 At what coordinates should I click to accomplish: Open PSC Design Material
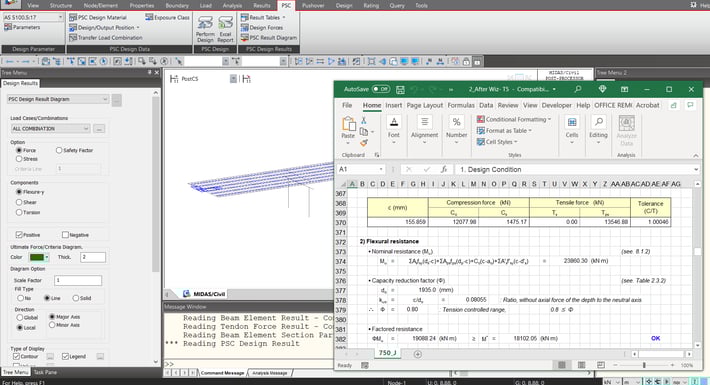[x=98, y=17]
